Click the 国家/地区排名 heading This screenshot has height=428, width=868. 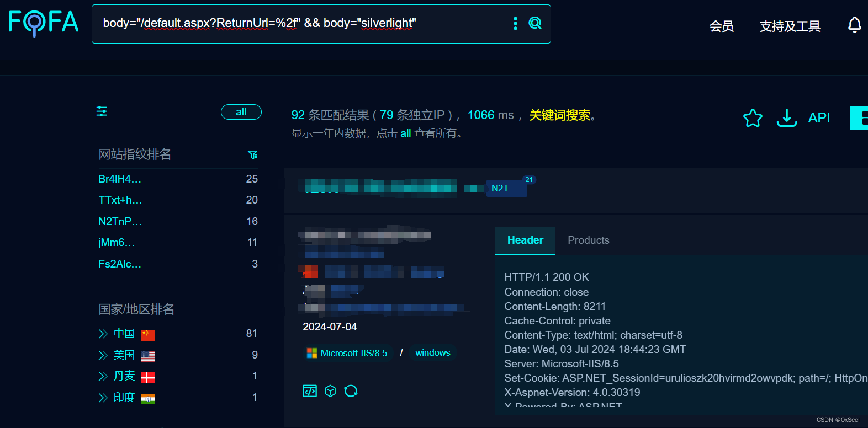(x=136, y=309)
